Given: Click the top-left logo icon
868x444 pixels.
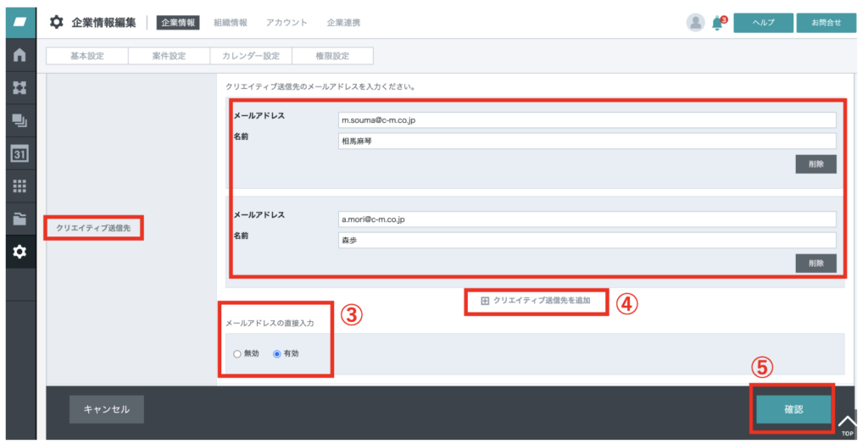Looking at the screenshot, I should point(20,22).
